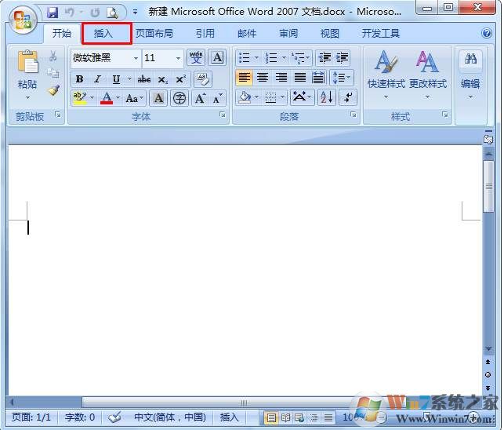The image size is (504, 430).
Task: Switch to Print Layout view
Action: point(271,417)
